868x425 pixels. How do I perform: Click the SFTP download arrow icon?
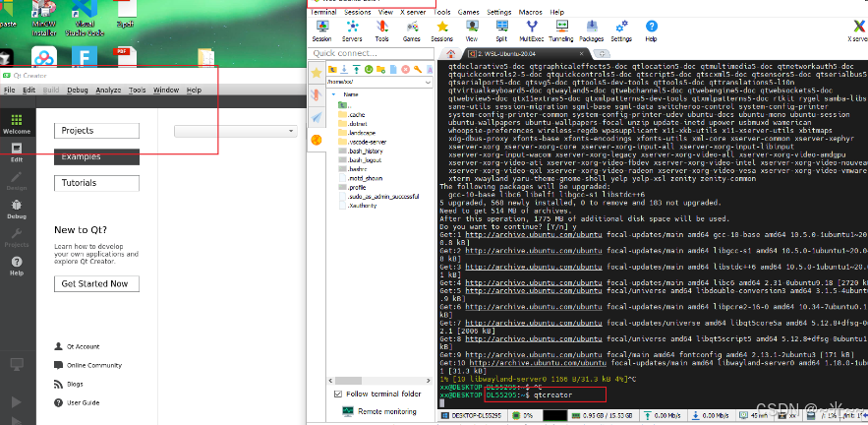coord(344,69)
